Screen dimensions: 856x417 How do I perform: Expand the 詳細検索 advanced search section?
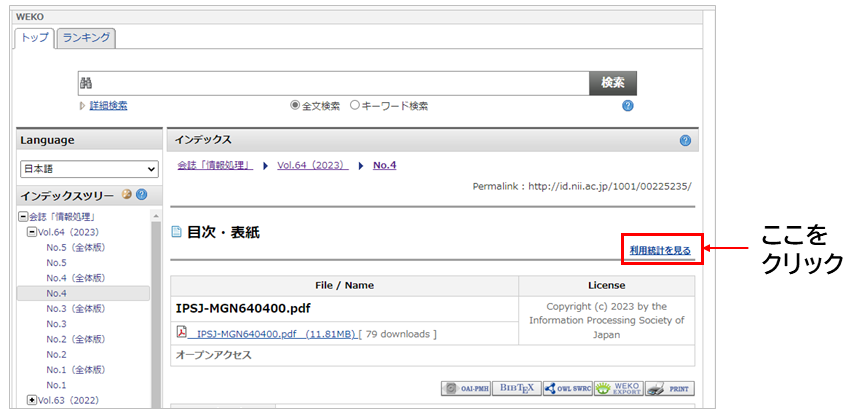(108, 106)
